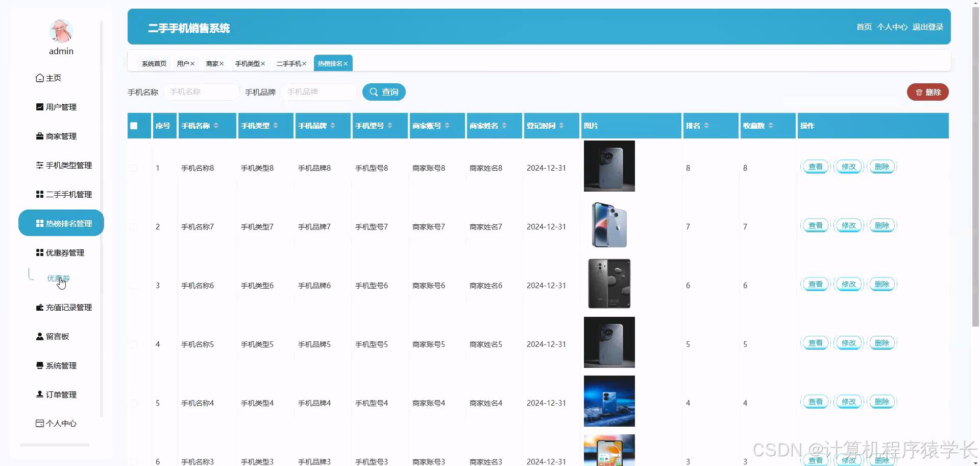Viewport: 980px width, 466px height.
Task: Click 查看 for the 手机名称8 row
Action: (x=816, y=167)
